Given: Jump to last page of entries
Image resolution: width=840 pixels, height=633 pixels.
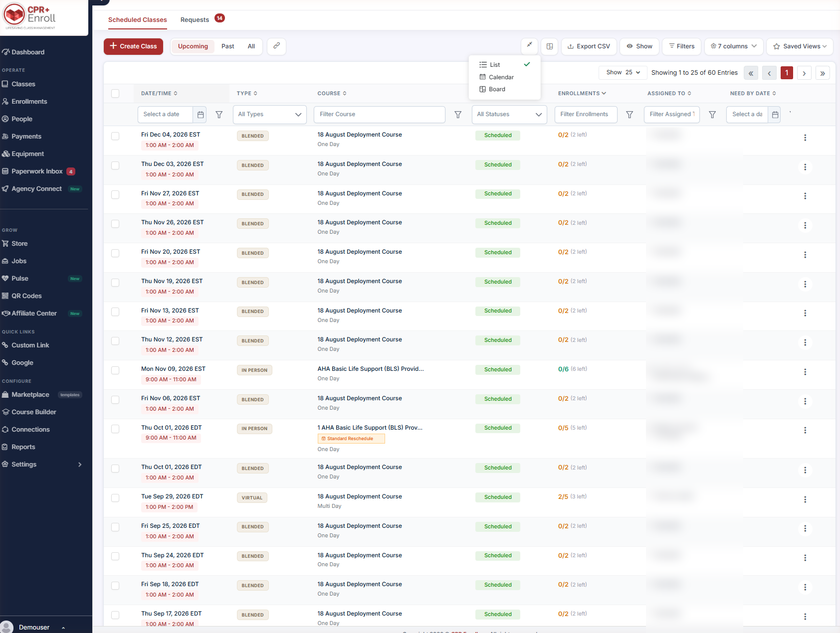Looking at the screenshot, I should click(823, 73).
